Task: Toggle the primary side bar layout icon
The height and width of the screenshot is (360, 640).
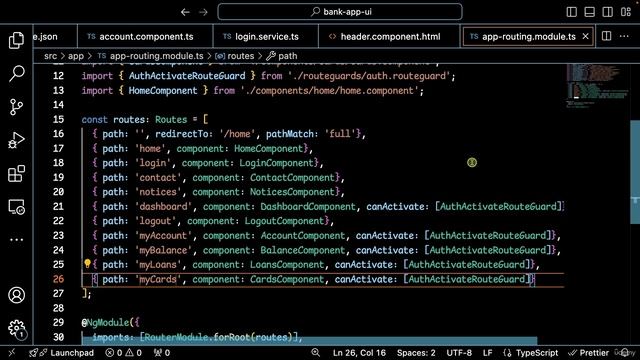Action: 571,12
